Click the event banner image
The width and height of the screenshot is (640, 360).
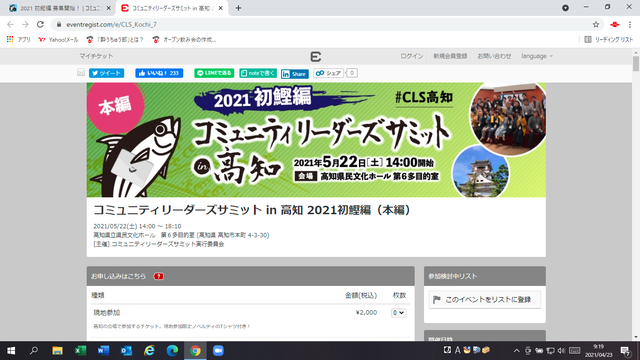point(316,140)
